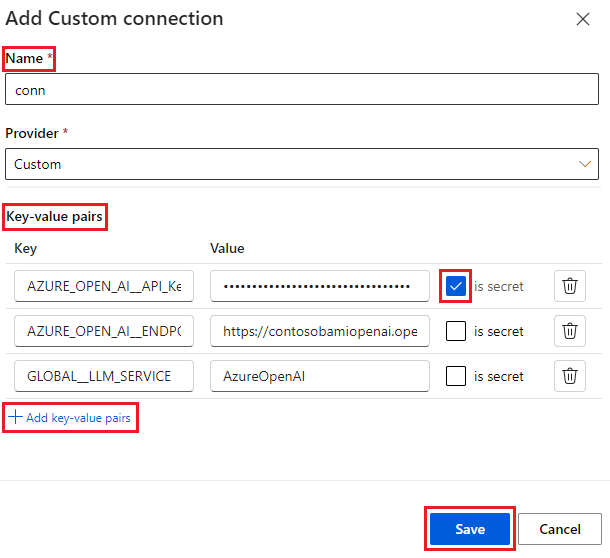Screen dimensions: 610x558
Task: Click the Key column header
Action: [26, 248]
